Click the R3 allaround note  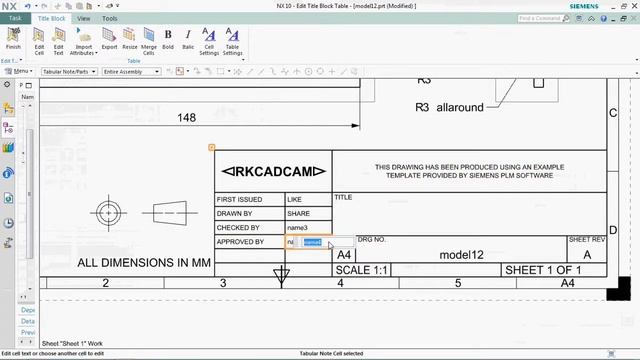pyautogui.click(x=449, y=107)
